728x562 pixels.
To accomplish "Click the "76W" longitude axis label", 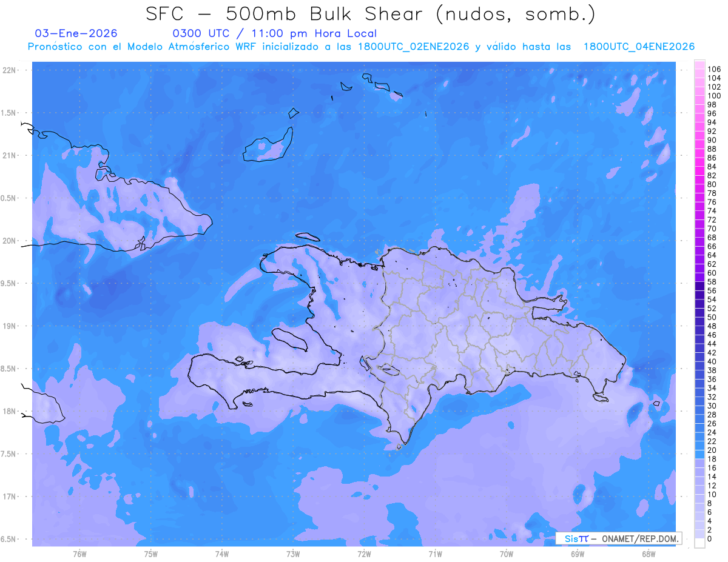I will click(x=79, y=554).
